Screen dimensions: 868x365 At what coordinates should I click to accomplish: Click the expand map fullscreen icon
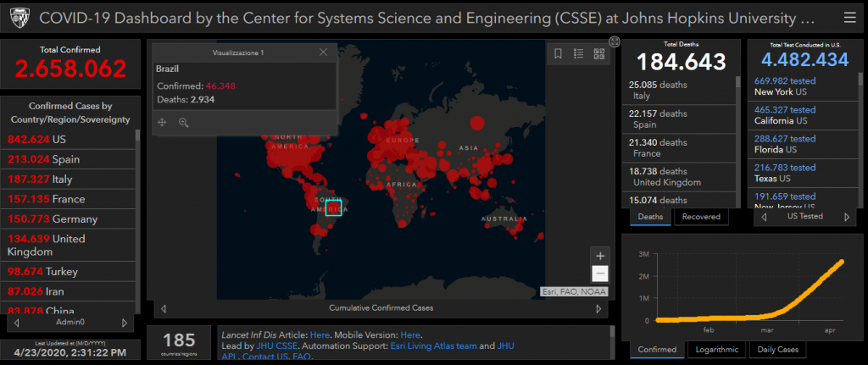coord(614,41)
